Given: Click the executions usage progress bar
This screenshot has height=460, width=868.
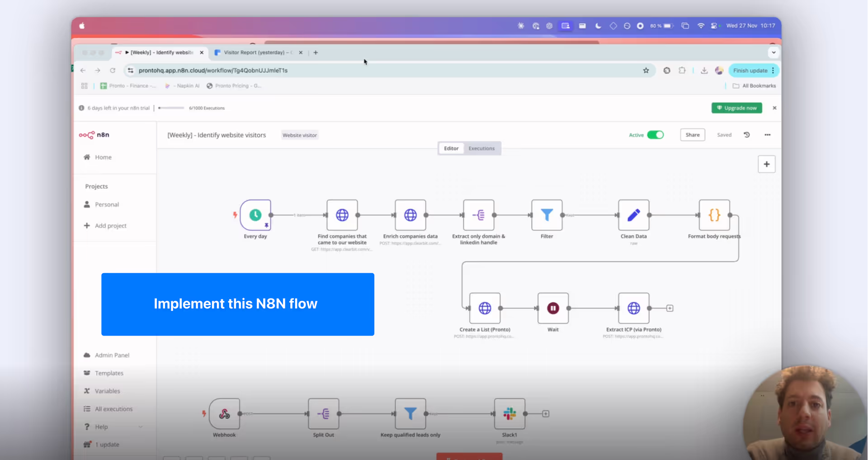Looking at the screenshot, I should point(171,108).
